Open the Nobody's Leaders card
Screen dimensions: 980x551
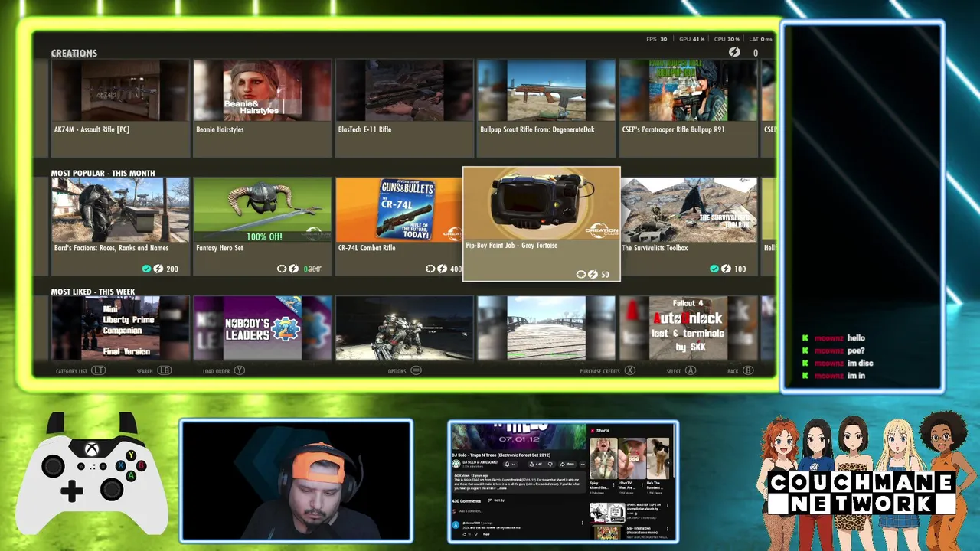pos(263,328)
